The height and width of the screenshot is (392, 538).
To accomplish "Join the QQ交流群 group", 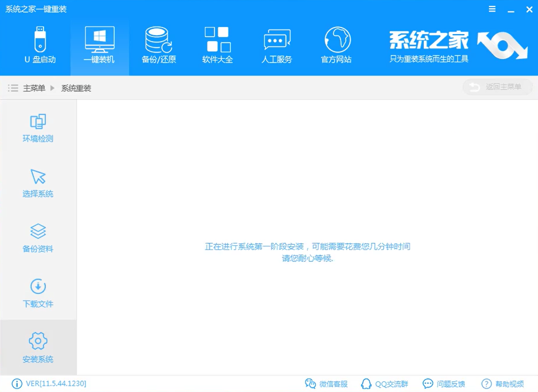I will pos(386,383).
